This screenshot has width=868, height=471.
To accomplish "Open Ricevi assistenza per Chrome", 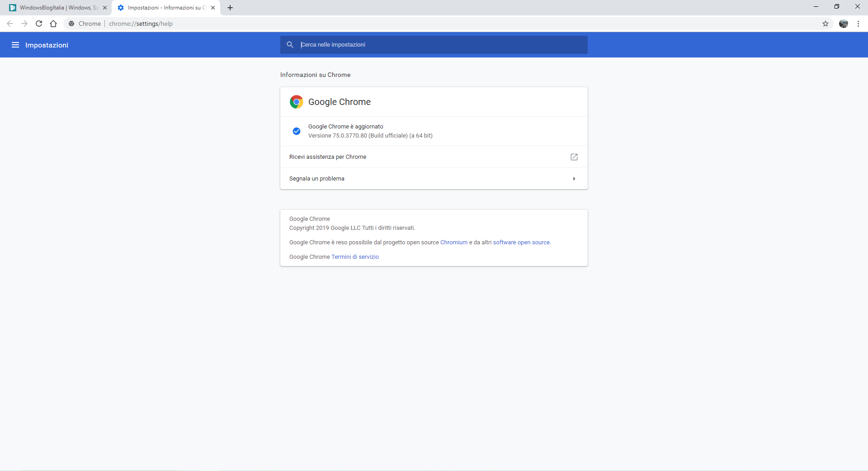I will coord(434,157).
